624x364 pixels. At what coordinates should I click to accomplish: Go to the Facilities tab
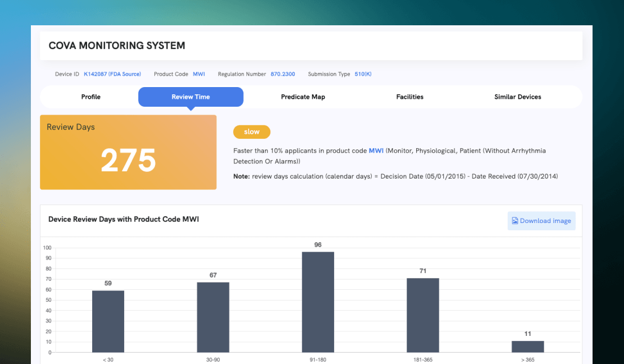pyautogui.click(x=409, y=97)
